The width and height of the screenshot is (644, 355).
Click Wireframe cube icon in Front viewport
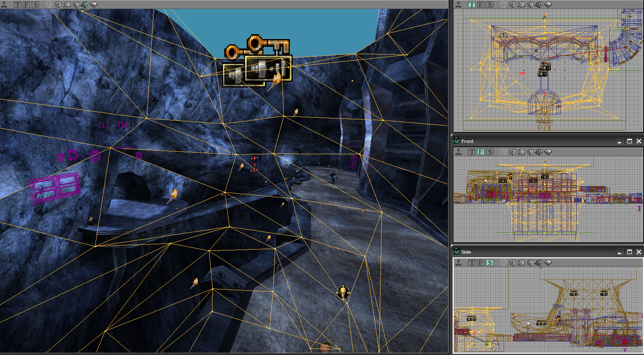504,152
